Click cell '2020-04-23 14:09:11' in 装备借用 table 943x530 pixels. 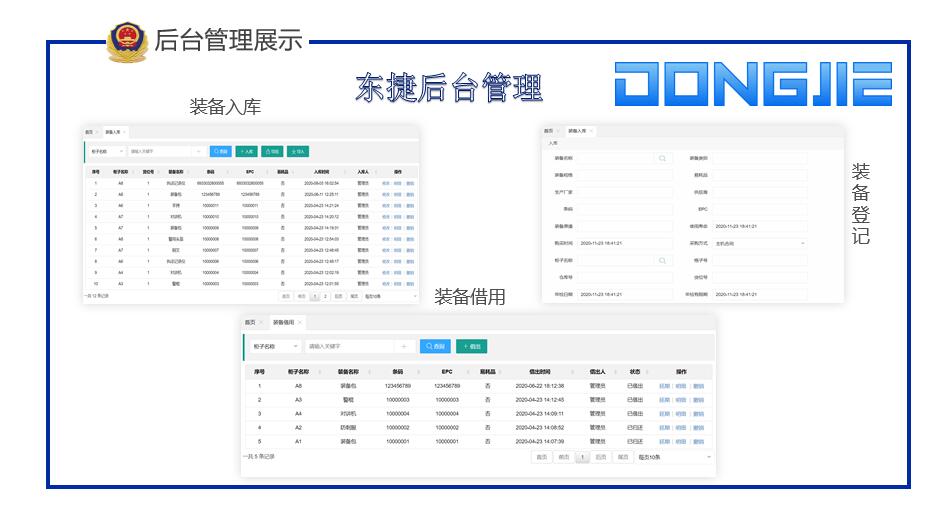pos(539,413)
